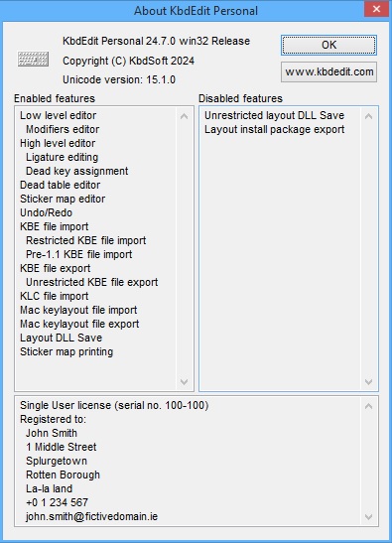Click the license info scroll up arrow
The height and width of the screenshot is (543, 392).
pyautogui.click(x=368, y=406)
